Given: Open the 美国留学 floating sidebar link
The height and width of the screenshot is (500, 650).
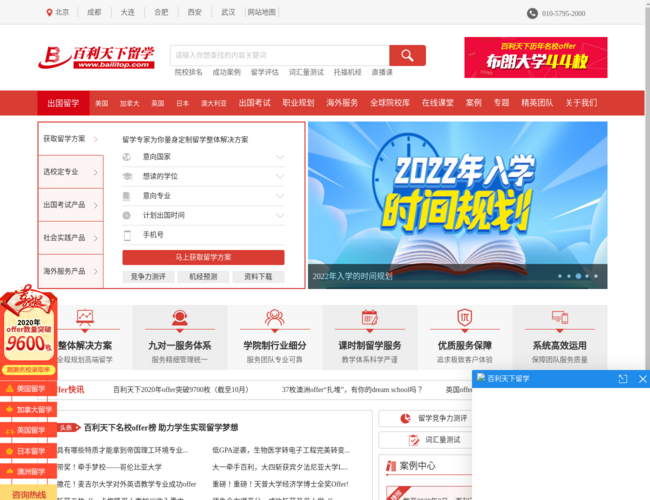Looking at the screenshot, I should coord(28,389).
